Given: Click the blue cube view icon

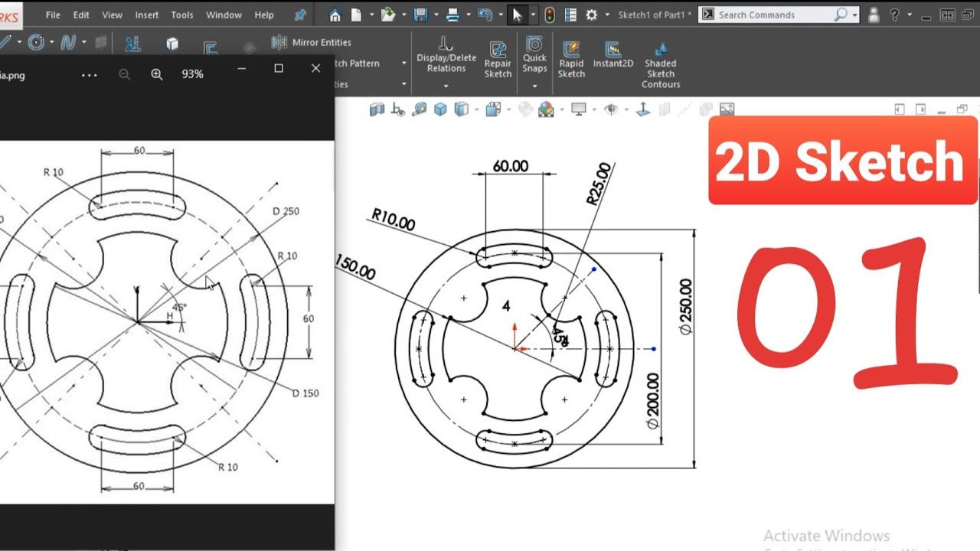Looking at the screenshot, I should click(440, 109).
